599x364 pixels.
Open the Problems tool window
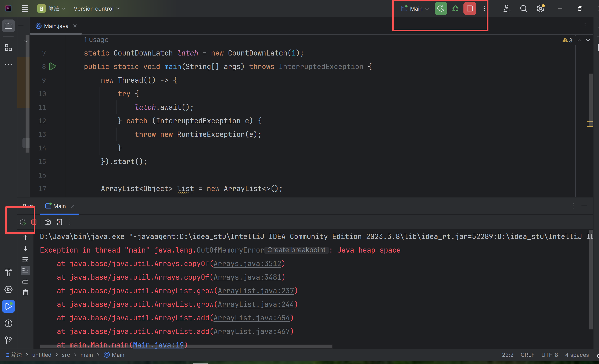(8, 323)
